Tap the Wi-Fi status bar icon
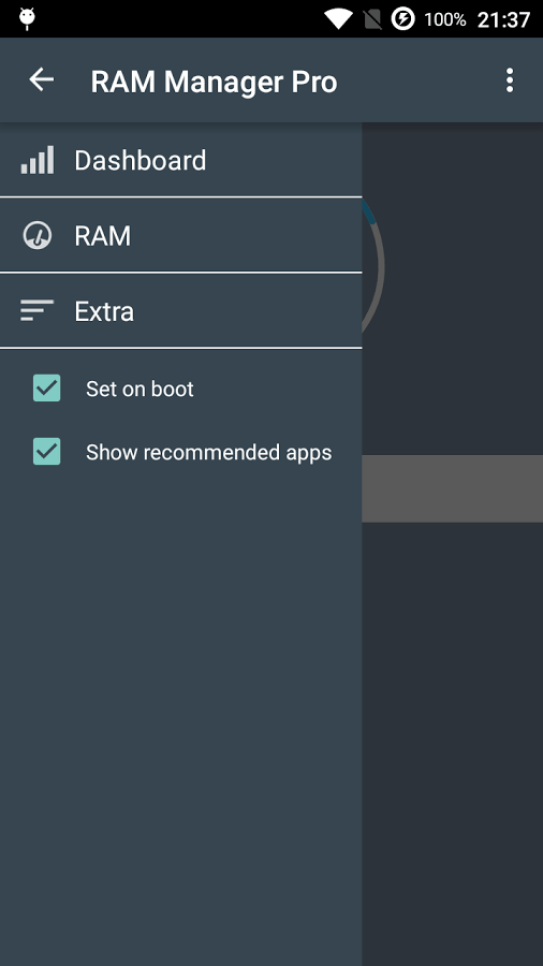The width and height of the screenshot is (543, 966). 338,19
